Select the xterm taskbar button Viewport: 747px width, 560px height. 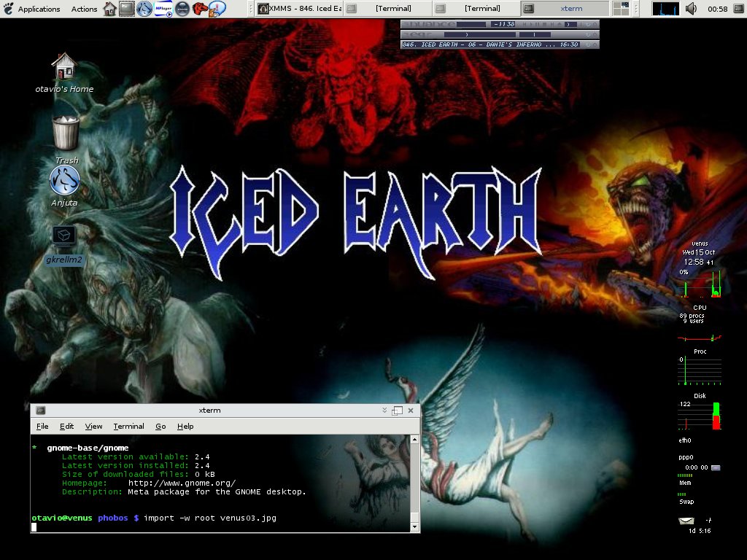(565, 9)
